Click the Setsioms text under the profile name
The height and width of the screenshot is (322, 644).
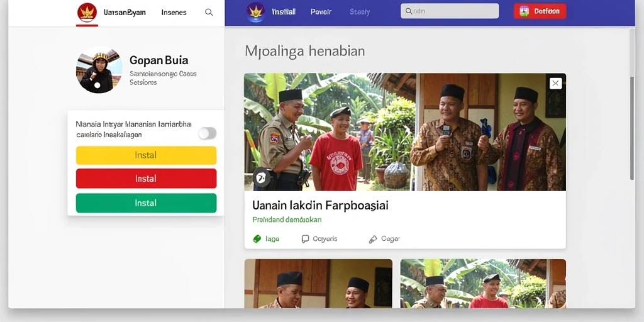pos(143,82)
